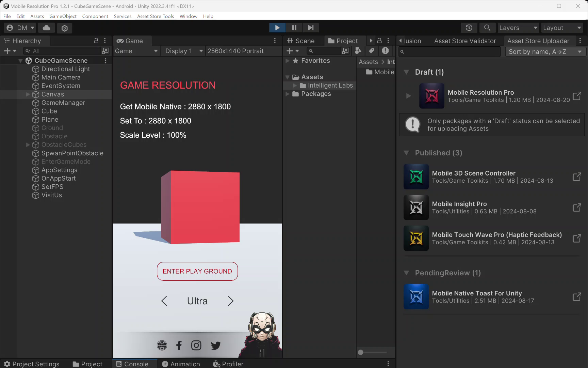588x368 pixels.
Task: Open Hierarchy panel three-dot menu
Action: (x=105, y=41)
